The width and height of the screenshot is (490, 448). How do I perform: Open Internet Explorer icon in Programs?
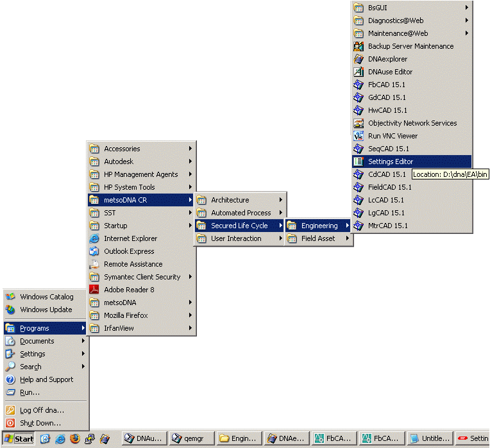94,238
